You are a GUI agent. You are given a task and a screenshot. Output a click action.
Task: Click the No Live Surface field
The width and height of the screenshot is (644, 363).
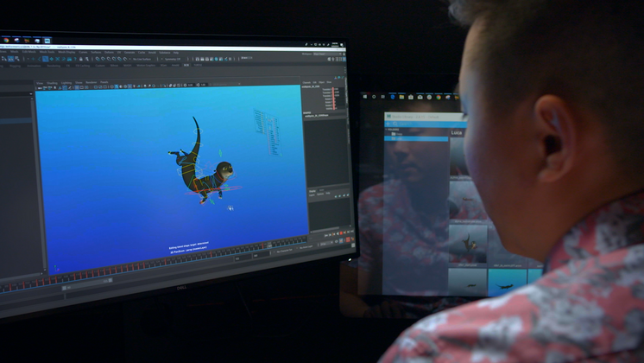point(142,59)
